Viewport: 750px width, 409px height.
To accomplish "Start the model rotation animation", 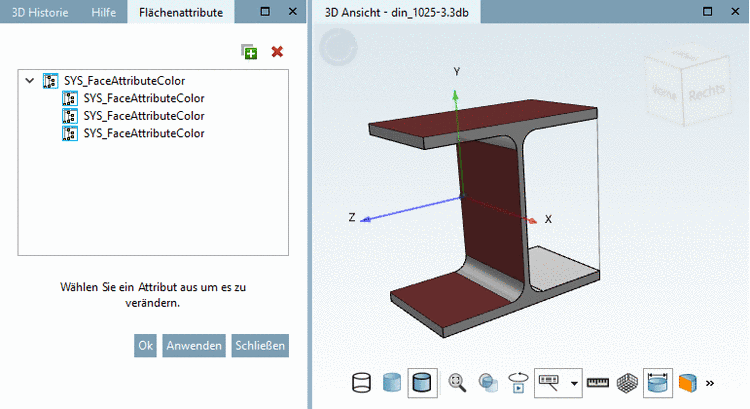I will [x=518, y=383].
